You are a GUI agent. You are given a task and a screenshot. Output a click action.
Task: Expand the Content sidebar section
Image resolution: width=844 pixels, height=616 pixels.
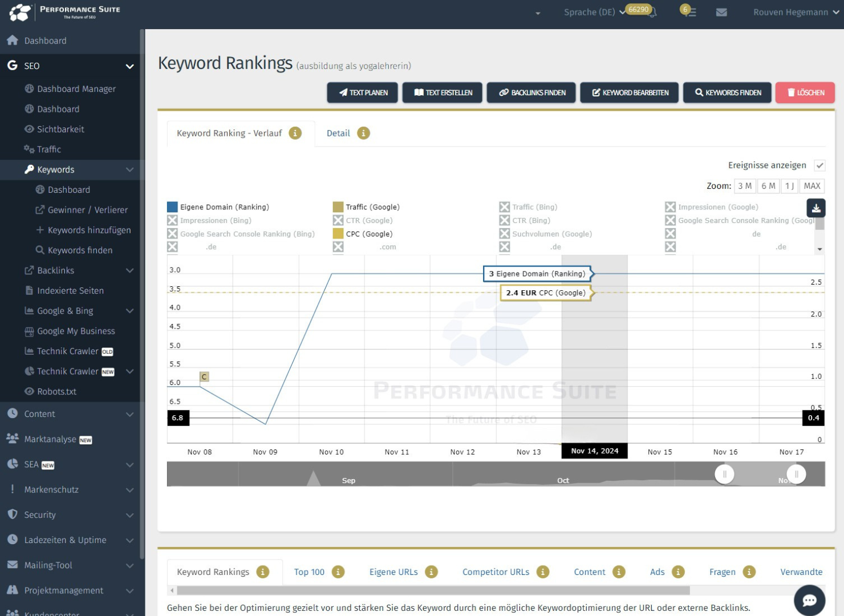tap(129, 414)
